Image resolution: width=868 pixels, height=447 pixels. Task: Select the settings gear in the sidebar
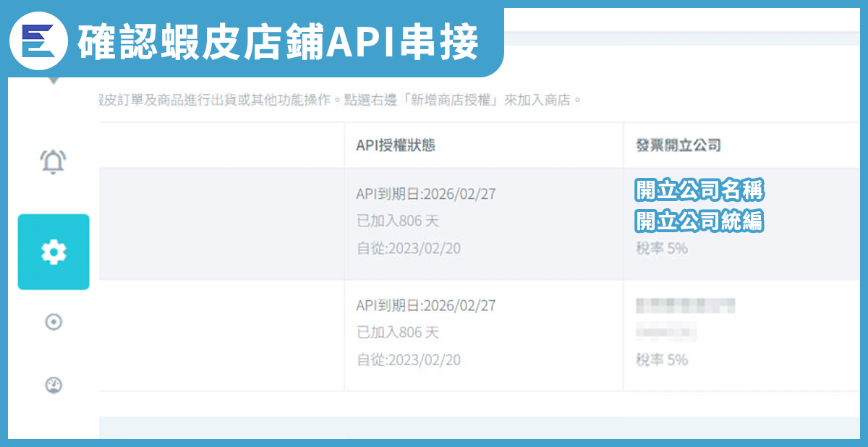pos(54,252)
